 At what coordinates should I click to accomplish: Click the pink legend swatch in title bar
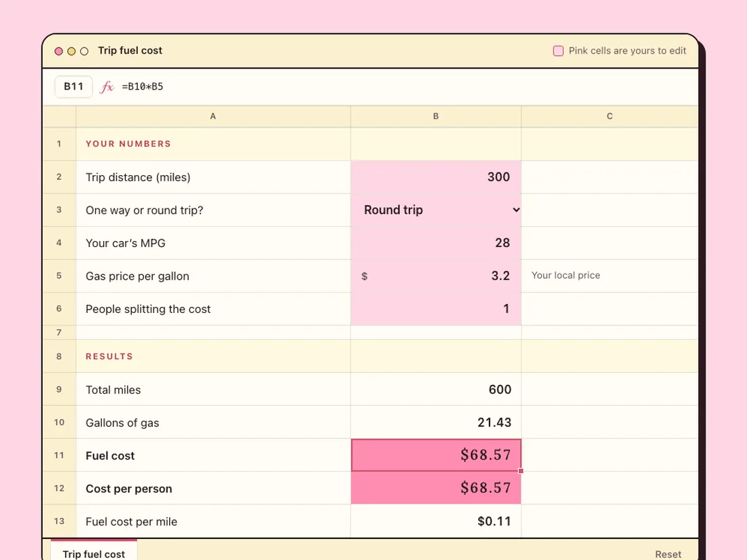(x=558, y=51)
